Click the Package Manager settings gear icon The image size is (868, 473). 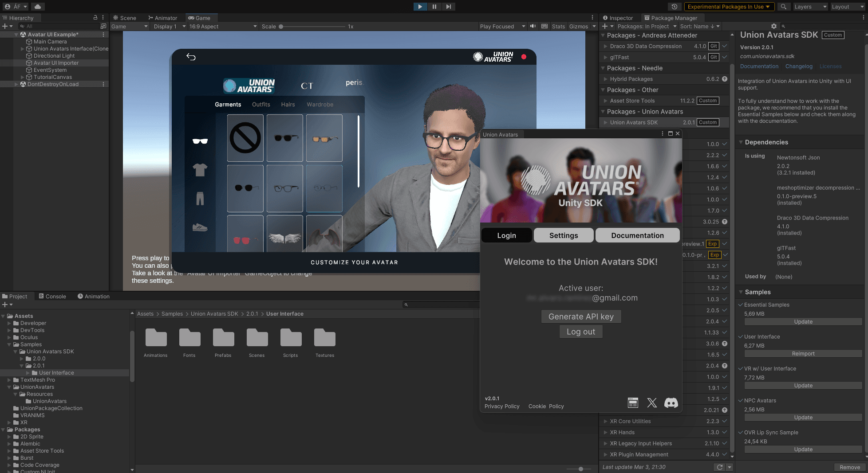tap(774, 26)
